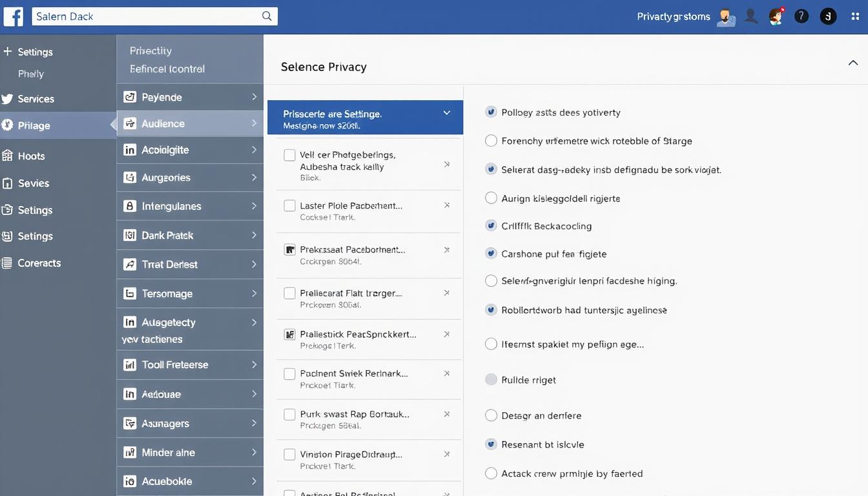
Task: Expand the Dank Pratck menu chevron
Action: 254,235
